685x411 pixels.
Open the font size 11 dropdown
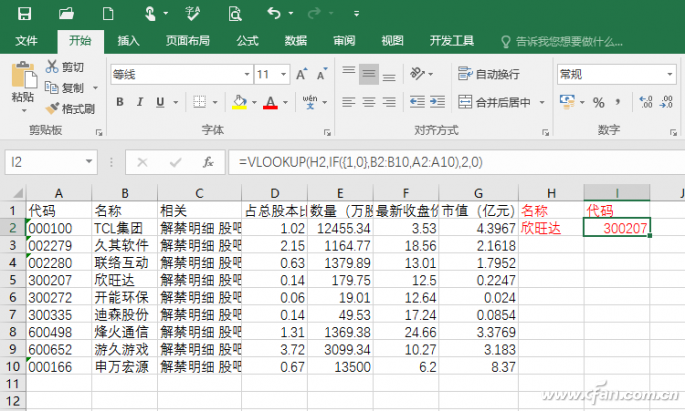[x=284, y=75]
